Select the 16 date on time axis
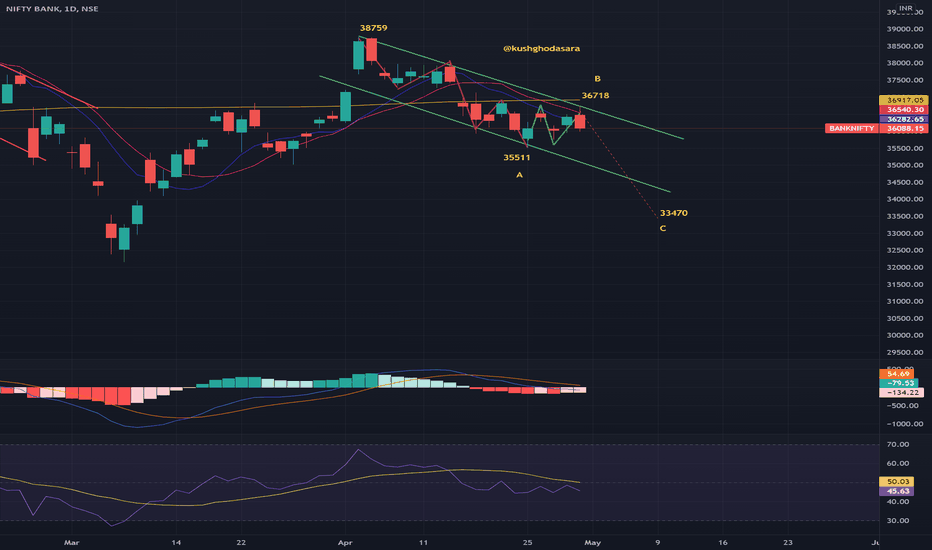 coord(723,542)
